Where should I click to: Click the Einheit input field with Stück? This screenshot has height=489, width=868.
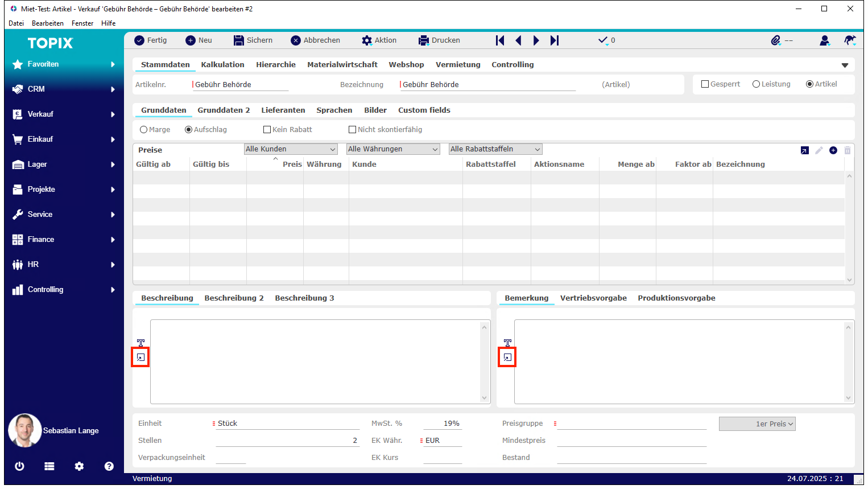[288, 424]
